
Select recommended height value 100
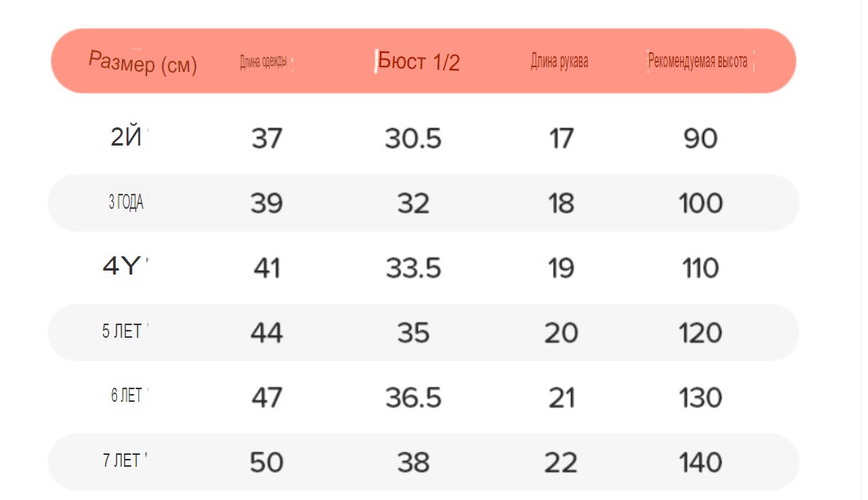pos(701,203)
